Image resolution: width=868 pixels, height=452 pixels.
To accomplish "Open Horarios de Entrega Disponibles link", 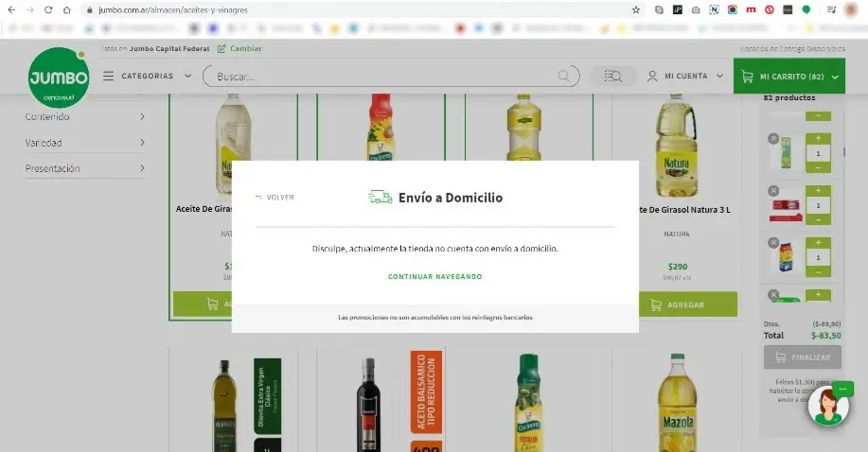I will 792,48.
